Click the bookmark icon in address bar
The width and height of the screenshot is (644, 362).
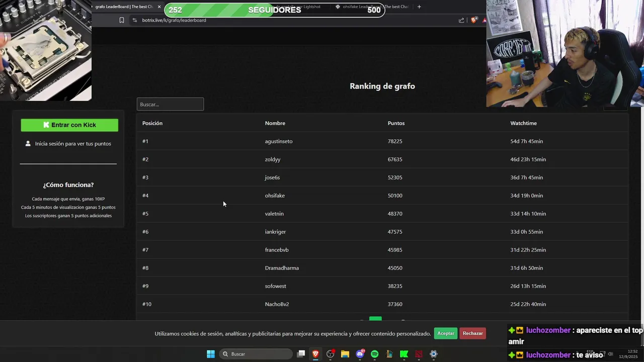click(x=122, y=20)
